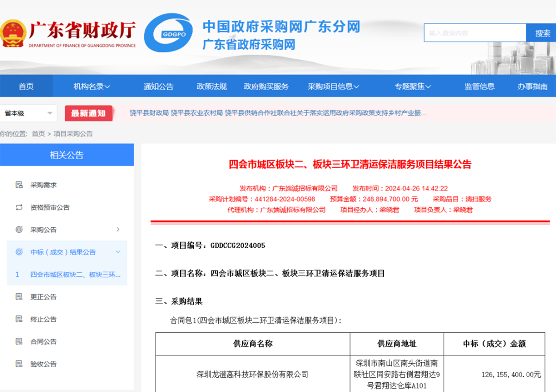Click the 更正公告 document icon
Screen dimensions: 556x392
click(19, 297)
